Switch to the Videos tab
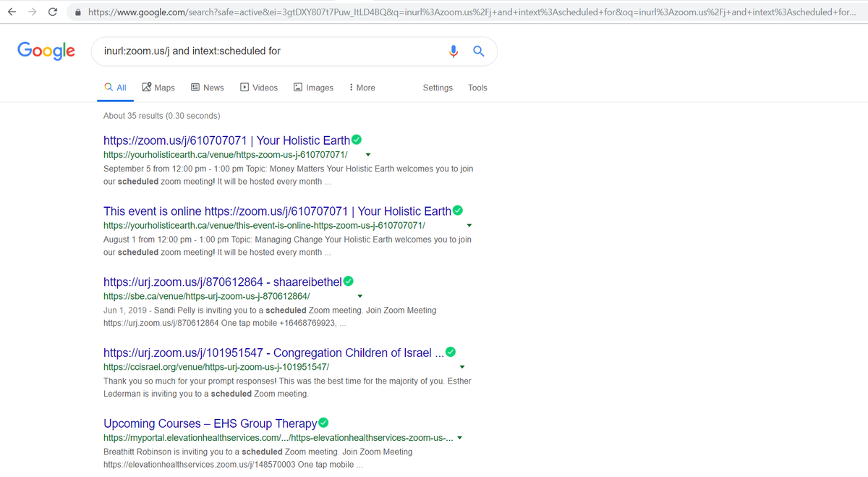 point(259,88)
